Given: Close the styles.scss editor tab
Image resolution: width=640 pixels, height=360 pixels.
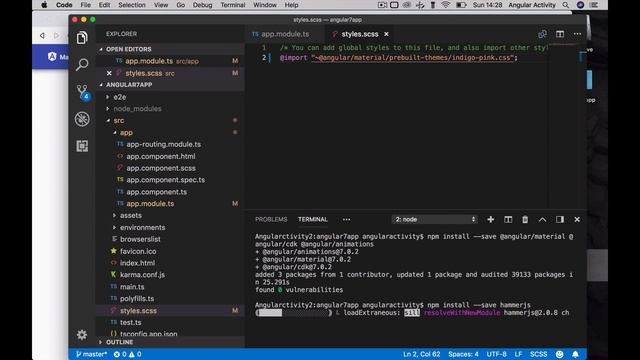Looking at the screenshot, I should [386, 34].
